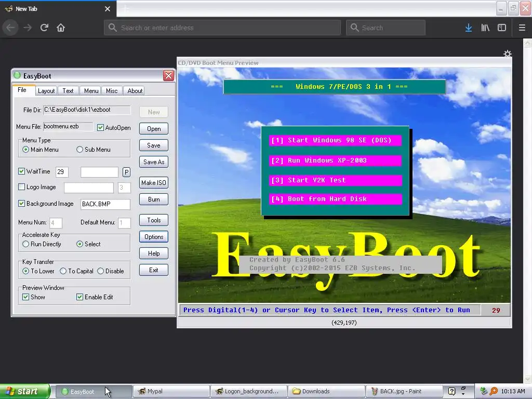Screen dimensions: 532x399
Task: Open the Options button
Action: (154, 237)
